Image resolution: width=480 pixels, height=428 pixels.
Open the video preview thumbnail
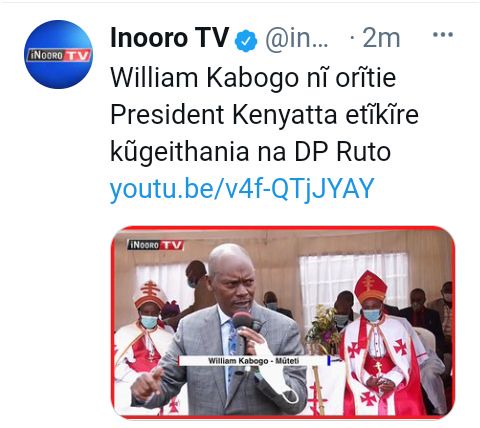click(283, 322)
